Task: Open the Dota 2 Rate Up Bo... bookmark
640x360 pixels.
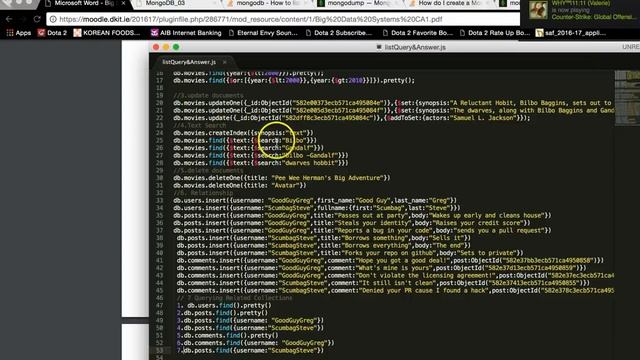Action: tap(495, 33)
